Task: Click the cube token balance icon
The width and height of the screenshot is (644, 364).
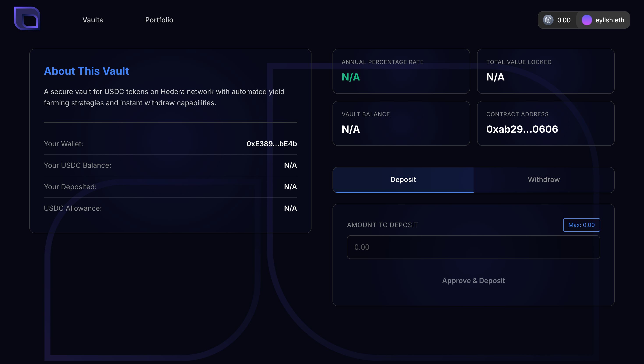Action: 548,20
